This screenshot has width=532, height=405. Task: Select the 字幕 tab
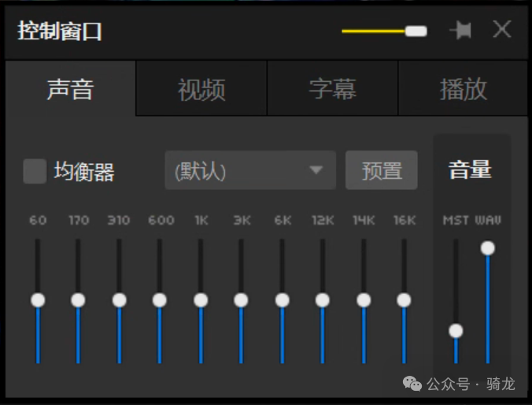[332, 89]
